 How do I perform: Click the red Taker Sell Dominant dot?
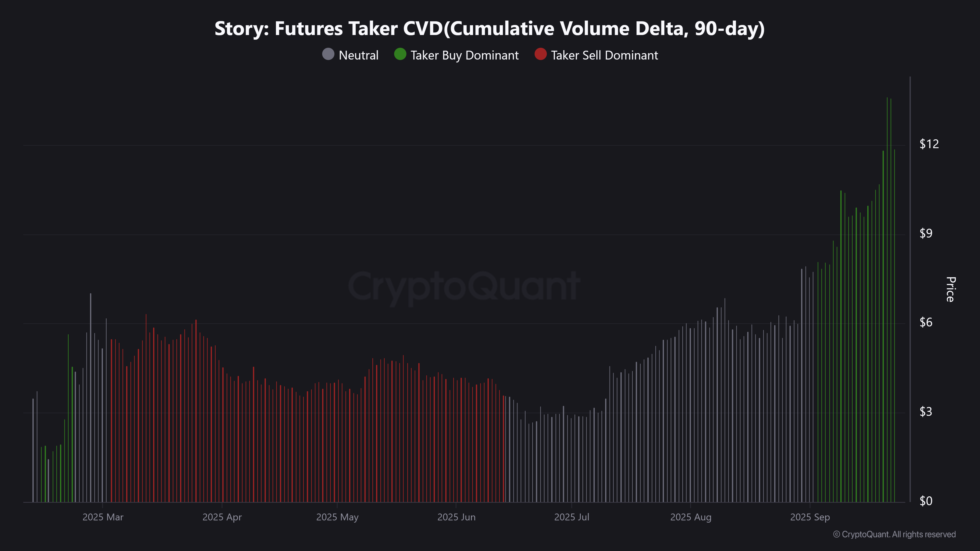click(x=540, y=54)
